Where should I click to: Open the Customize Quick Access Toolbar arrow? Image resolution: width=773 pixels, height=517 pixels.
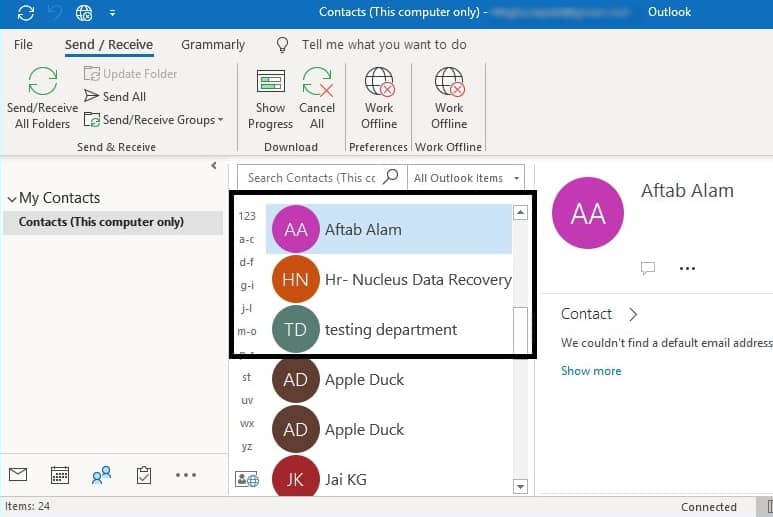point(112,13)
